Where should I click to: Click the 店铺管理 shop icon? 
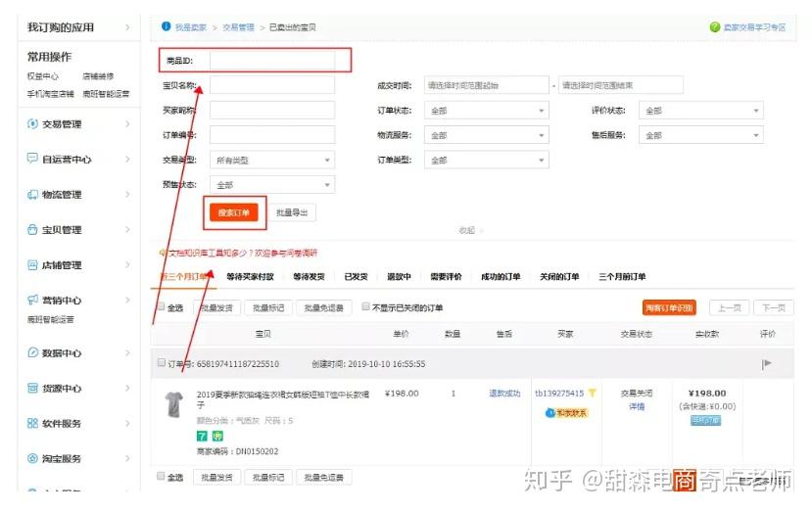click(x=32, y=264)
